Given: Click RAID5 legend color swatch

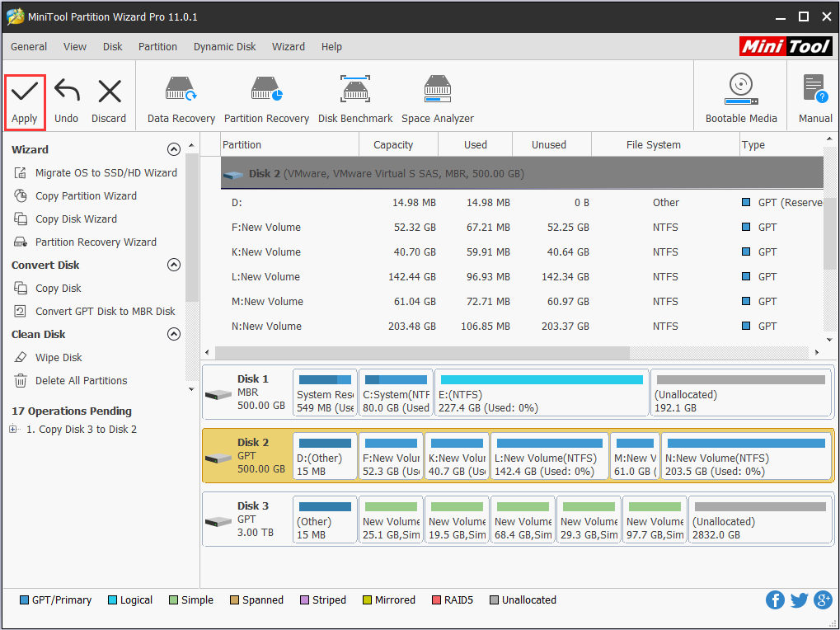Looking at the screenshot, I should (436, 600).
